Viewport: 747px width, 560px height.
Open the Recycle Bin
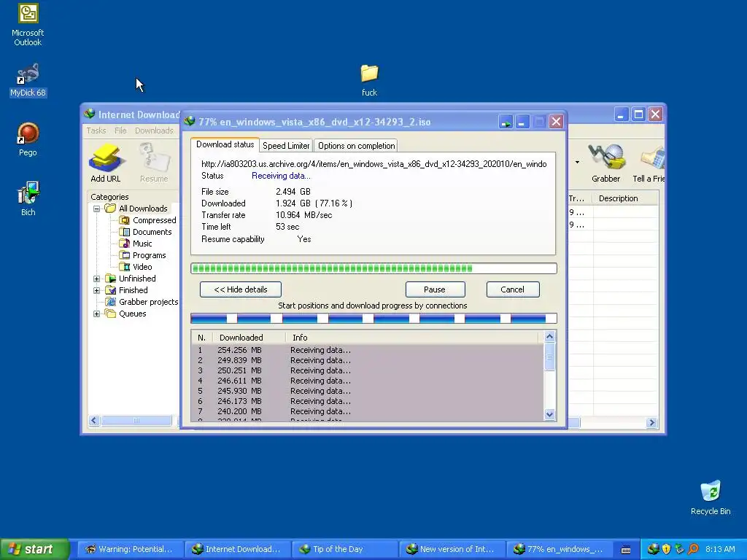point(711,497)
